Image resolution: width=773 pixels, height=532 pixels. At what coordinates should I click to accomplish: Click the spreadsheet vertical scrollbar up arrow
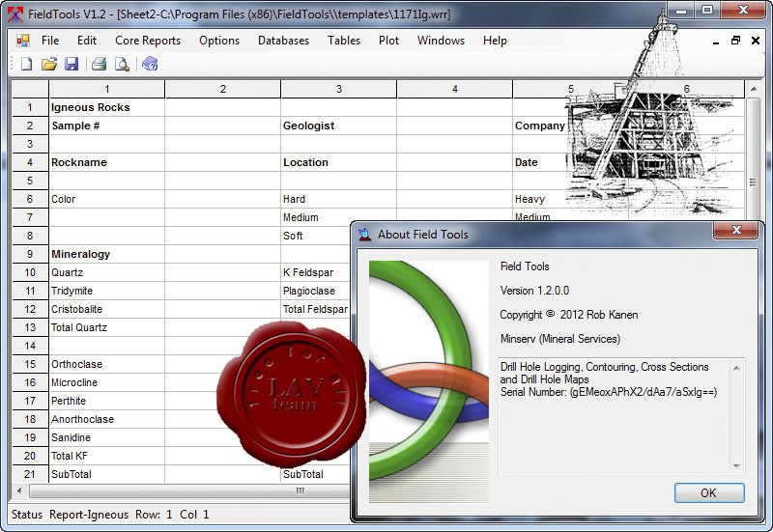pos(754,89)
